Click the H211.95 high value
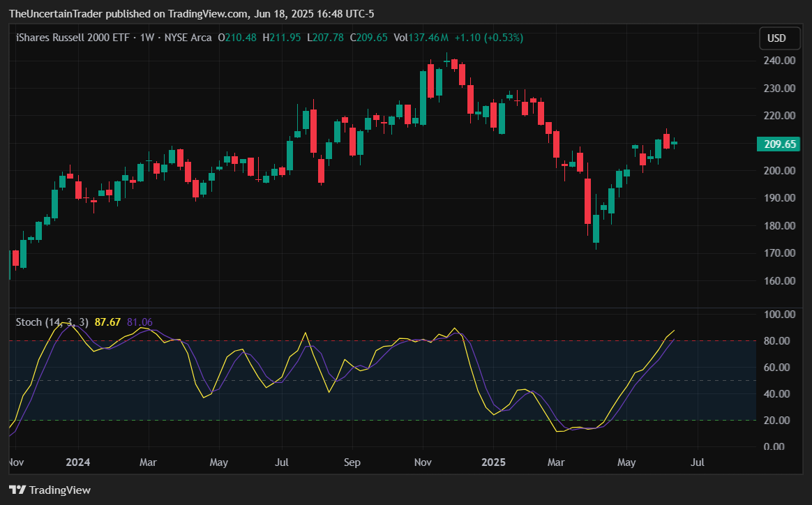This screenshot has width=812, height=505. pyautogui.click(x=282, y=38)
